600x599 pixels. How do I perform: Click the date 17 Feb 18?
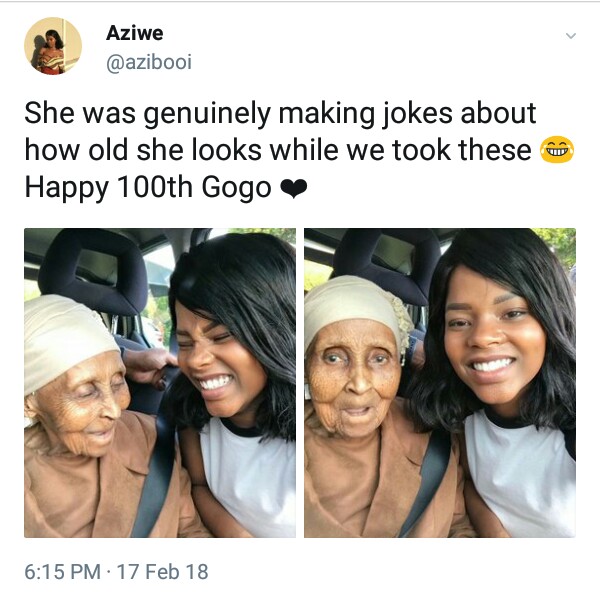pos(161,572)
